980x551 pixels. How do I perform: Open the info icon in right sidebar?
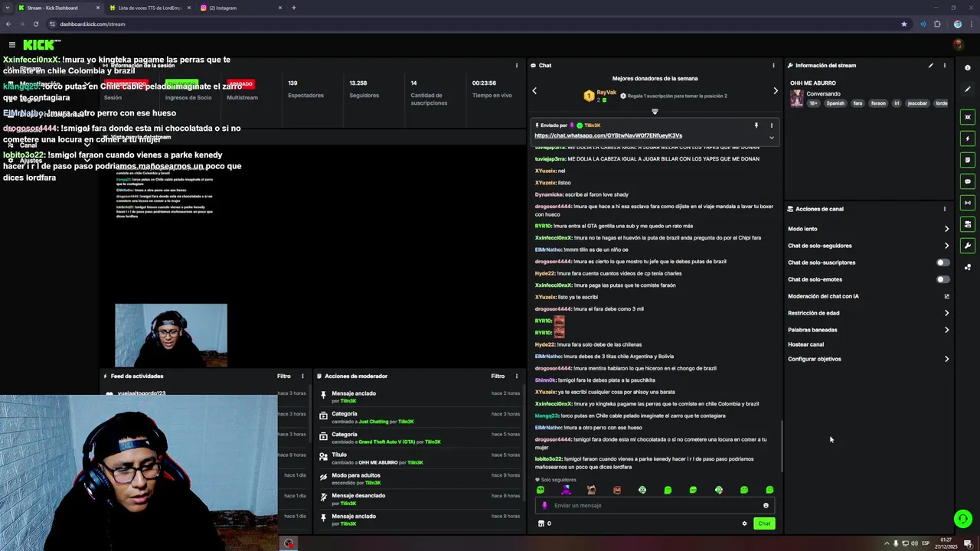coord(968,68)
